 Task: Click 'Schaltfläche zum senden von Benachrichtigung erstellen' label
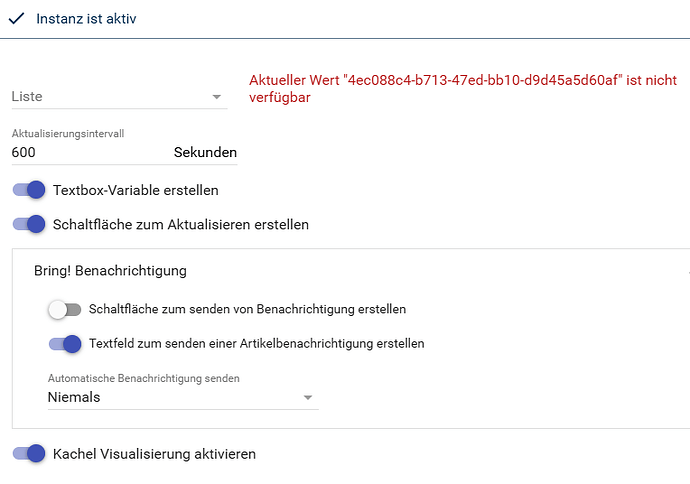(247, 309)
